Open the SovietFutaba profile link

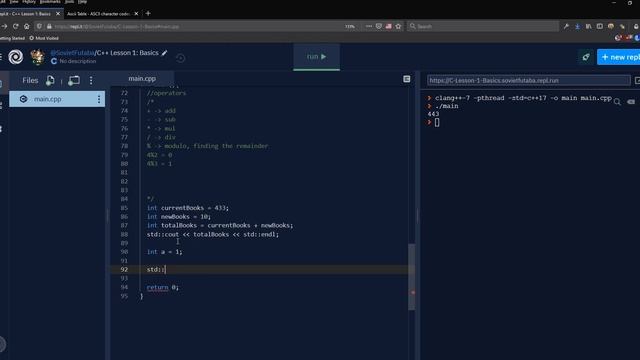point(72,53)
